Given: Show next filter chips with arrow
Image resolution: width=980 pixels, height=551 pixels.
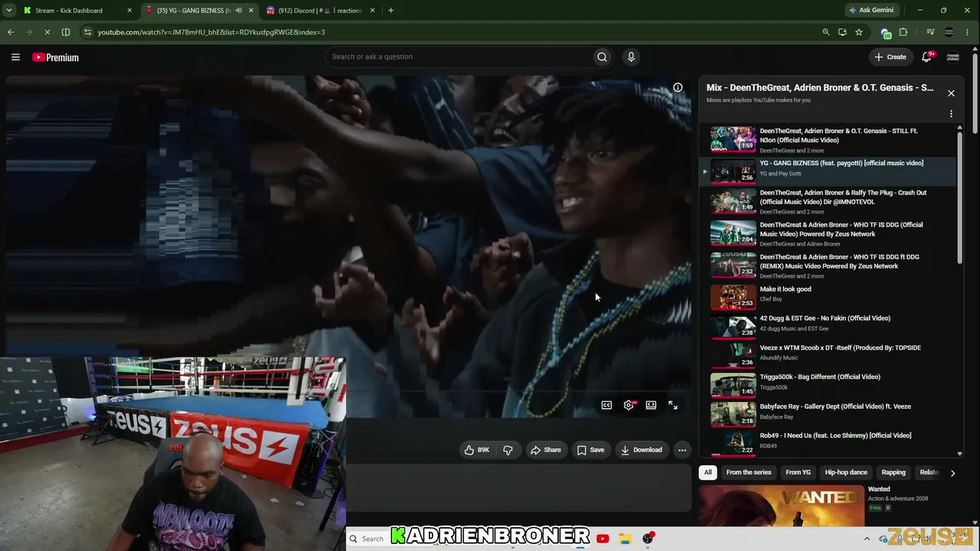Looking at the screenshot, I should (x=952, y=473).
